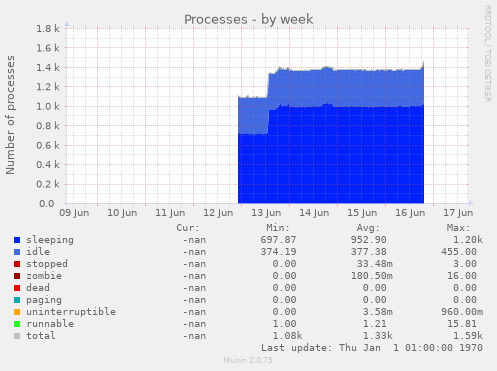Click zombie average value 180.50m
This screenshot has height=371, width=497.
(371, 276)
